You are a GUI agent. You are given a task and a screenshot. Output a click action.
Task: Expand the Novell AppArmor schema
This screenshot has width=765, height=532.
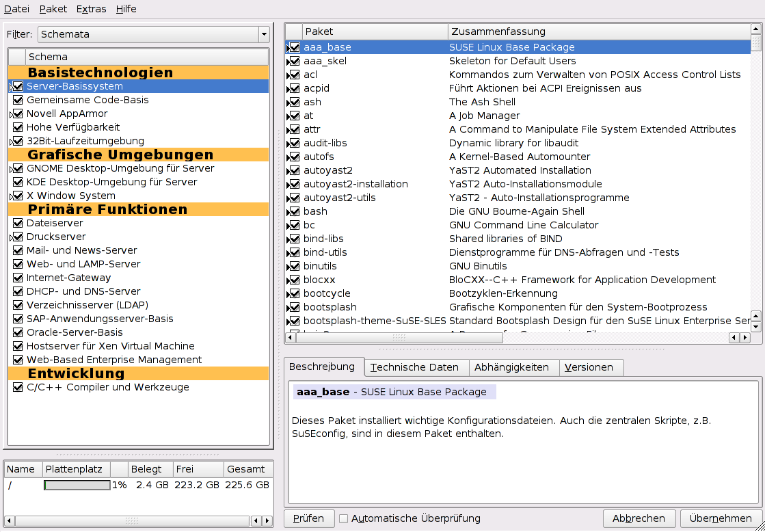[x=10, y=114]
